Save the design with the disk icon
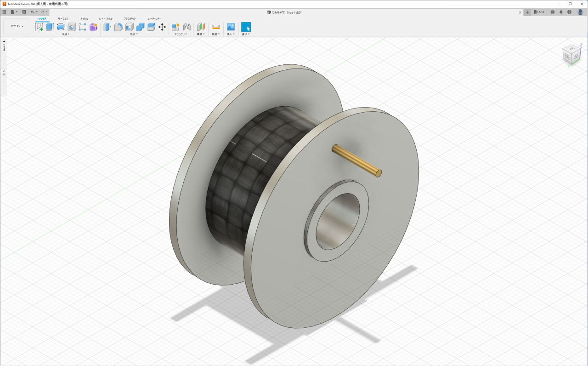 tap(24, 12)
